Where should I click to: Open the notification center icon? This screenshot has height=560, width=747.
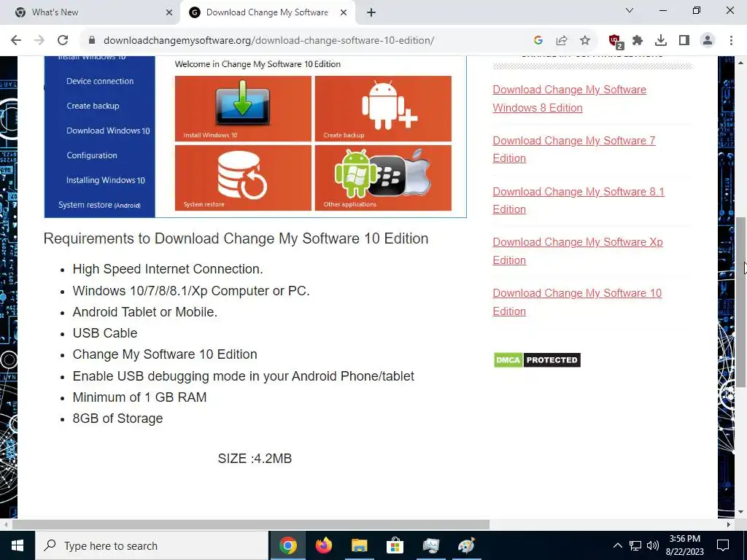tap(723, 545)
